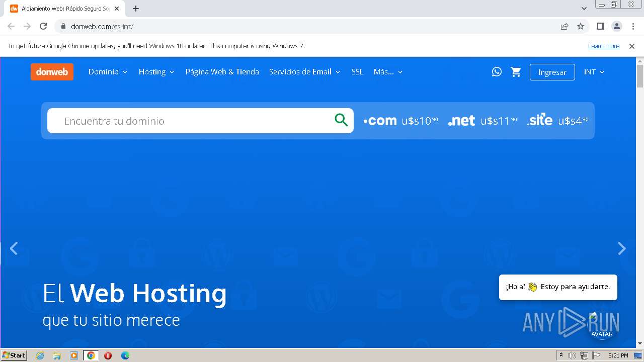Open SSL menu item

[357, 72]
